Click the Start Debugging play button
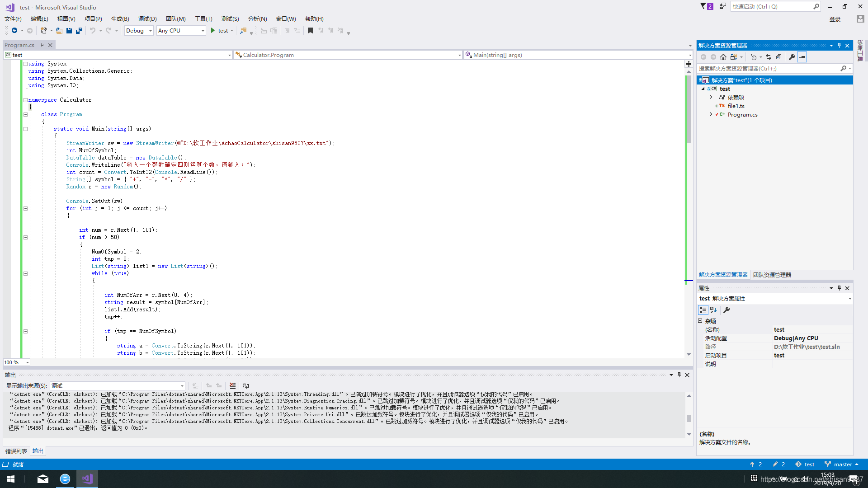 (213, 30)
